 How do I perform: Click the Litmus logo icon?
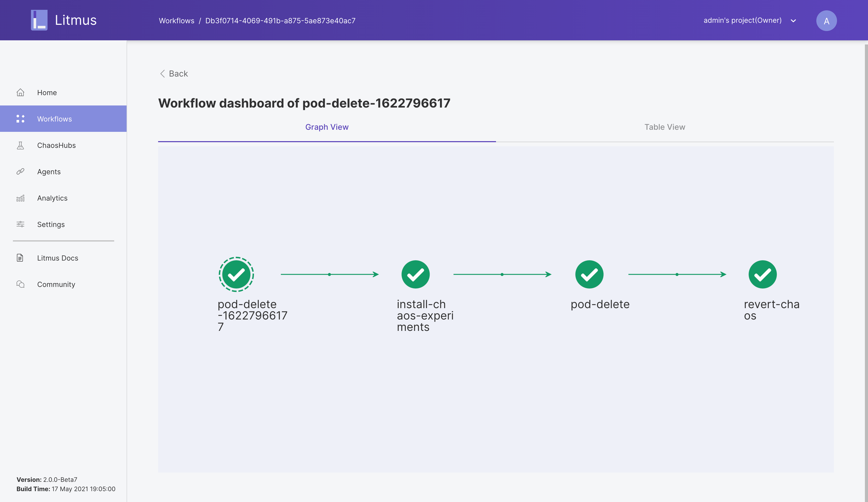coord(39,20)
